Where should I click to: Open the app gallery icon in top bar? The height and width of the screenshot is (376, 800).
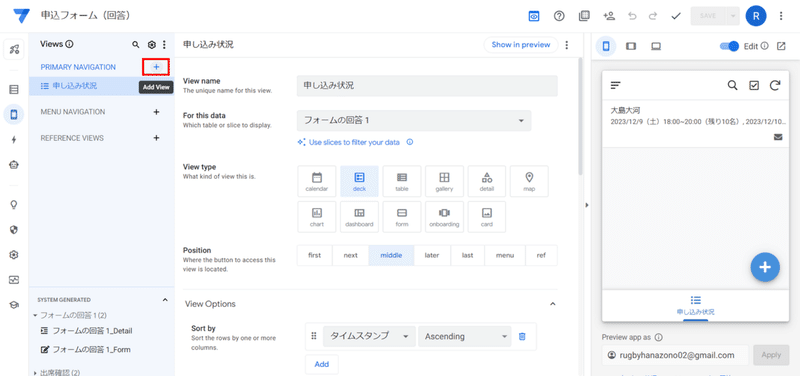pyautogui.click(x=584, y=16)
